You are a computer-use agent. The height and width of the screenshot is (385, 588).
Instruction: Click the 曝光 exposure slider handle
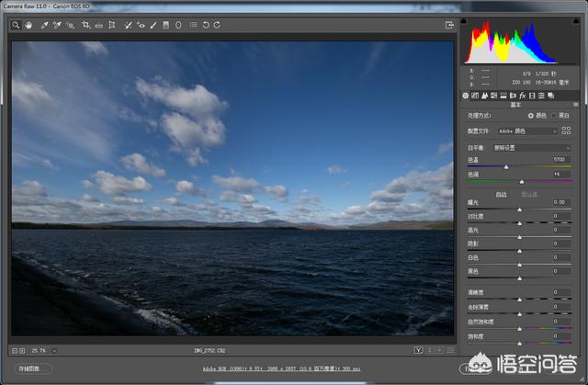(520, 209)
